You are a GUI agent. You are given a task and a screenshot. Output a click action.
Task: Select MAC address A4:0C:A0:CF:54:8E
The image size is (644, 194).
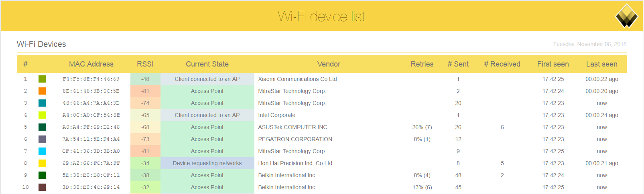click(91, 115)
